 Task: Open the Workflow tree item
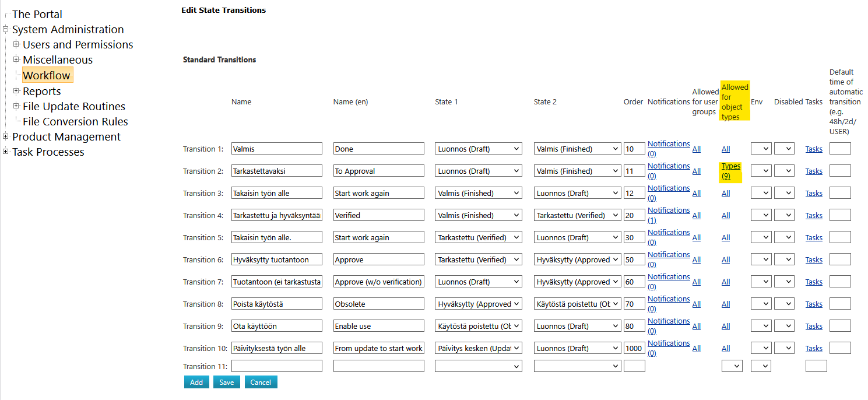(x=47, y=75)
